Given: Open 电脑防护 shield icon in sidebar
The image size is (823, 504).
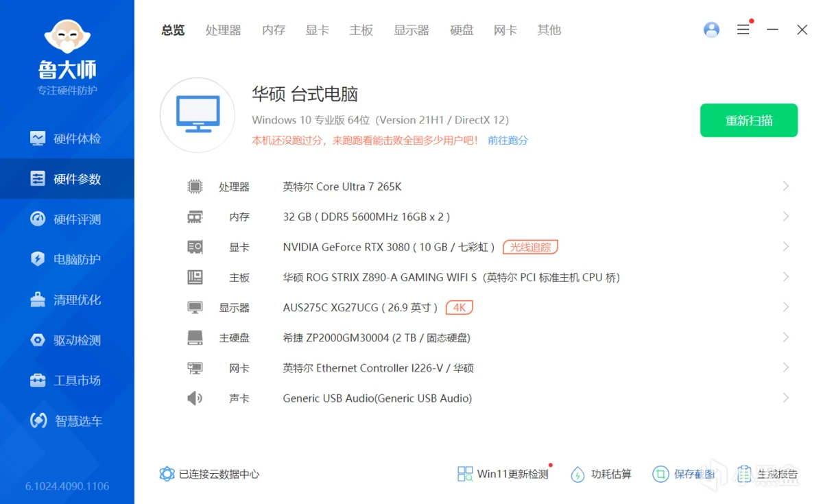Looking at the screenshot, I should 38,259.
